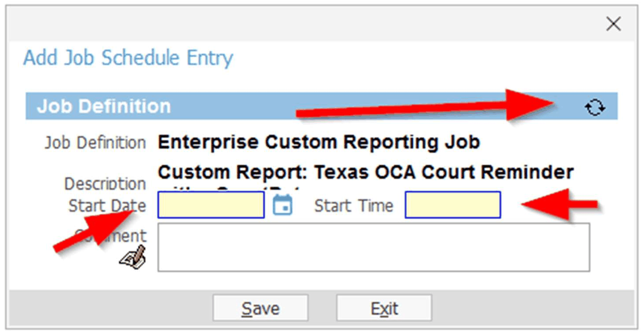The image size is (644, 335).
Task: Click the 'Start Time' label
Action: click(354, 205)
